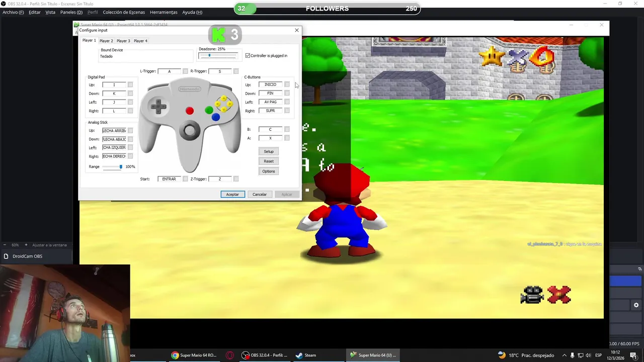Expand the system tray hidden icons chevron

(x=564, y=355)
